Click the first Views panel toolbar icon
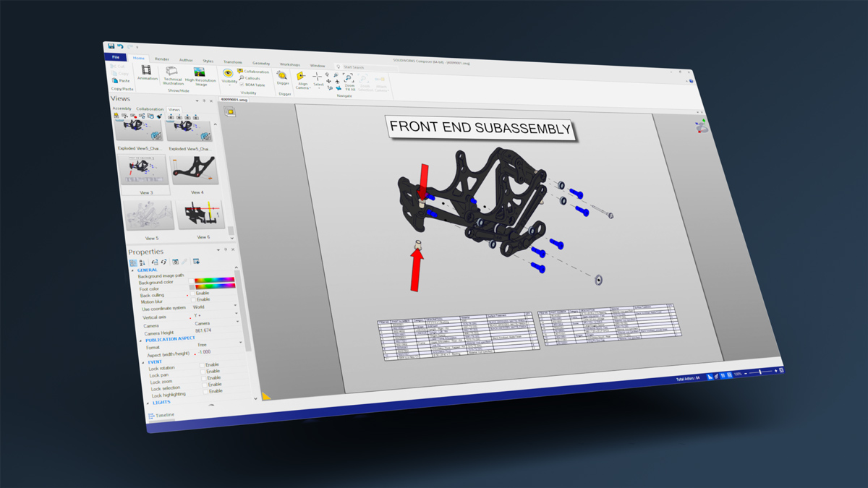The width and height of the screenshot is (868, 488). (x=116, y=116)
